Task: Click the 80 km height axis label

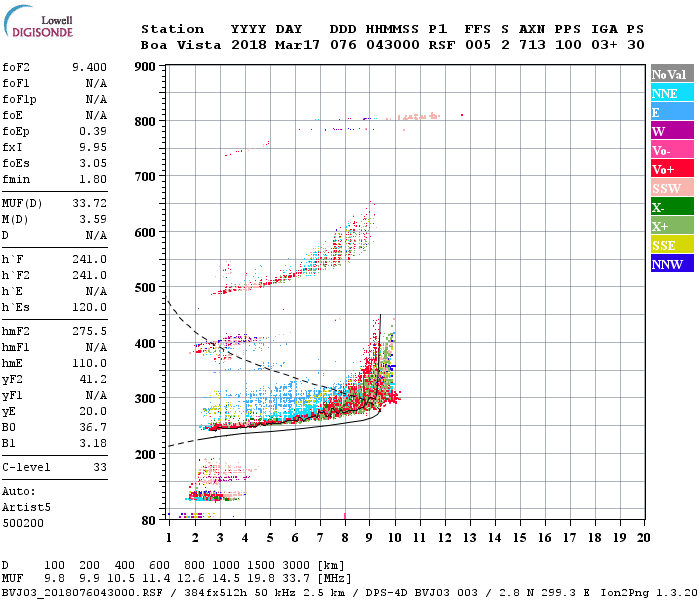Action: tap(148, 521)
